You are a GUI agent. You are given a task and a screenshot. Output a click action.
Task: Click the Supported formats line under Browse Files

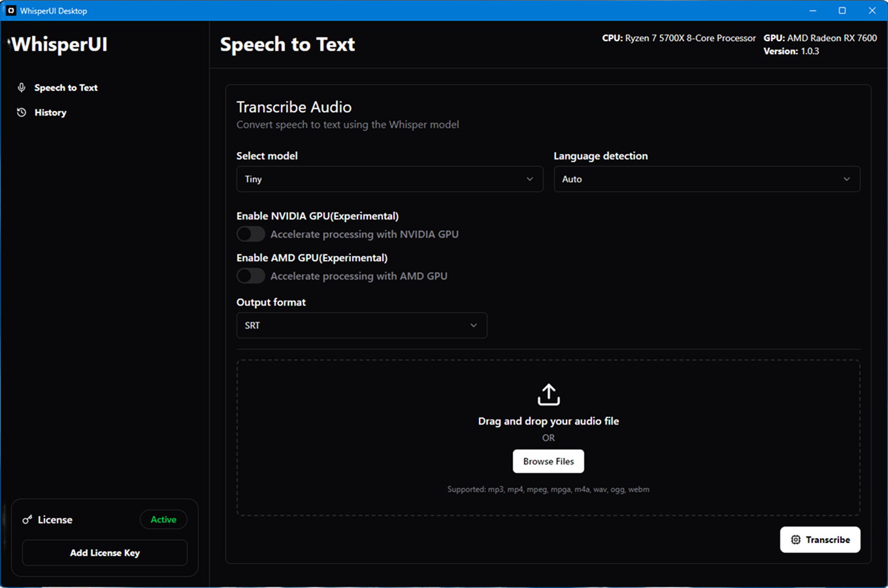click(x=548, y=489)
